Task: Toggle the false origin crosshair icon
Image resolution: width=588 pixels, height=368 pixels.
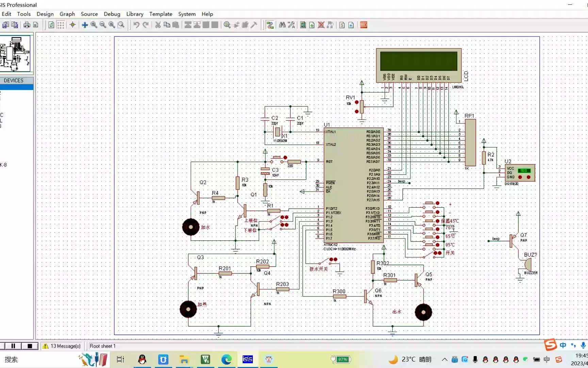Action: point(72,25)
